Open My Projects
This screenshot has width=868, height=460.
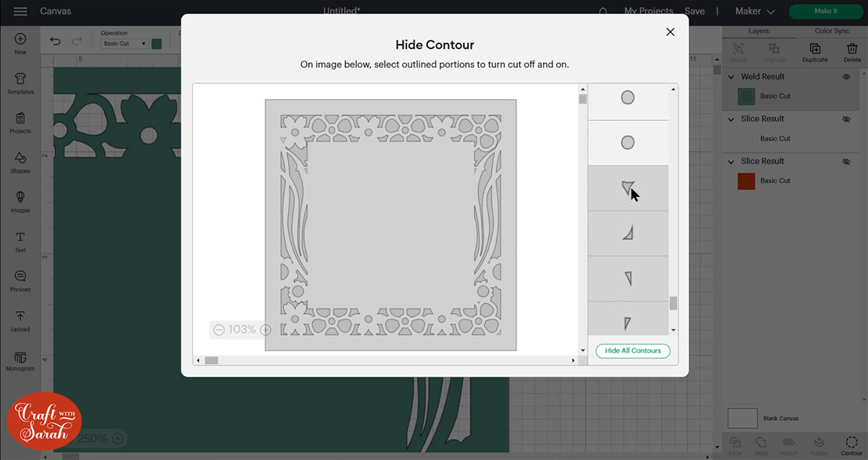click(x=649, y=12)
